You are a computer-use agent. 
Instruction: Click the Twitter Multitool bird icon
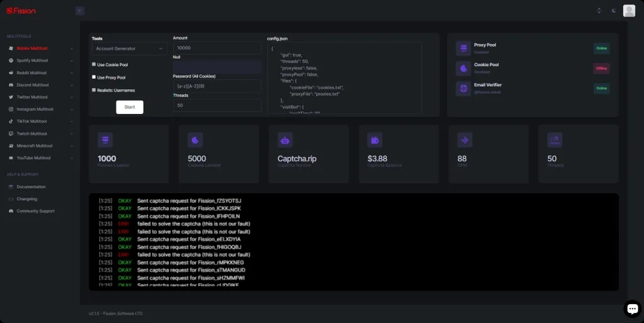[x=11, y=97]
